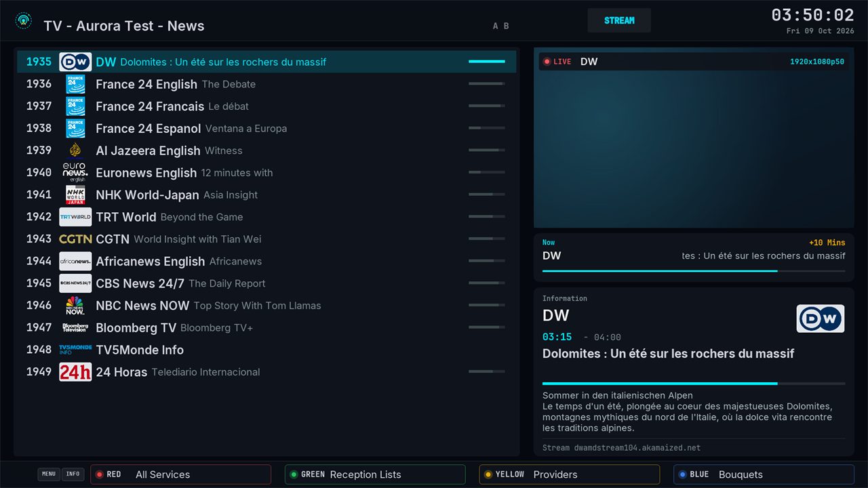This screenshot has height=488, width=868.
Task: Click the DW live video preview
Action: 694,138
